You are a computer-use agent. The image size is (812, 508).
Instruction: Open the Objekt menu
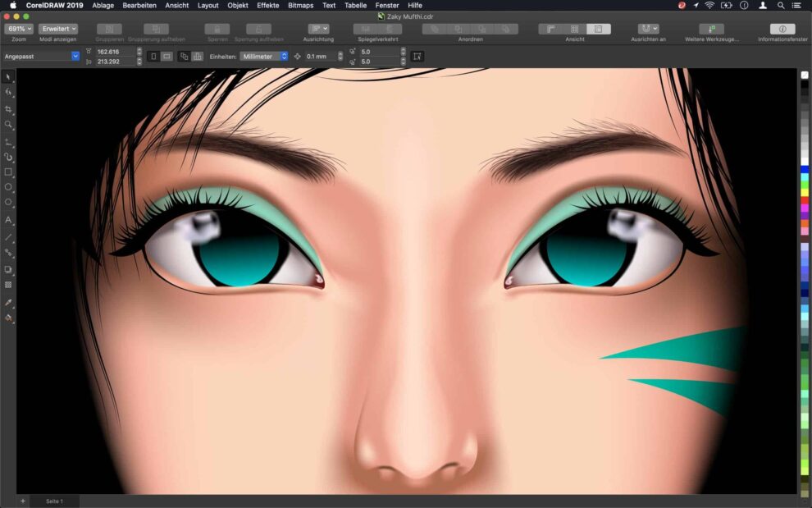tap(238, 5)
